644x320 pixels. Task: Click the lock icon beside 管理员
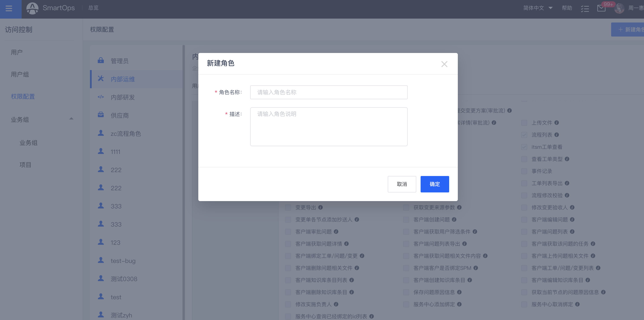(101, 60)
